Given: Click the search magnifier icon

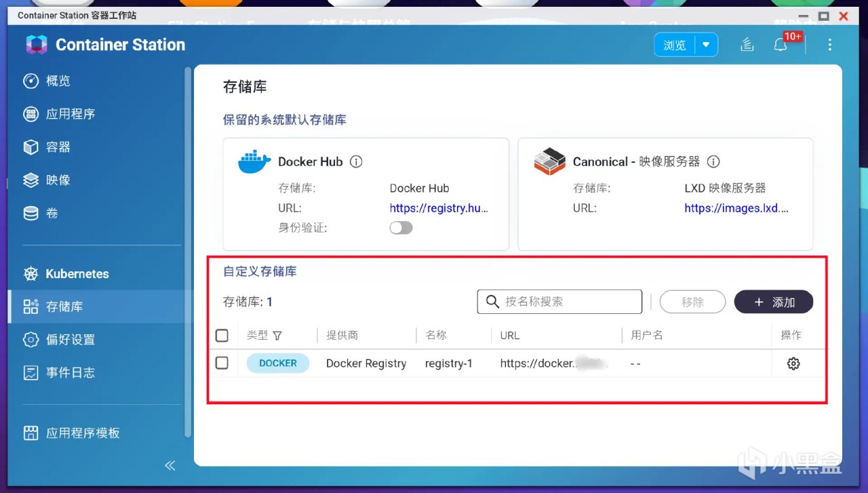Looking at the screenshot, I should pos(493,302).
